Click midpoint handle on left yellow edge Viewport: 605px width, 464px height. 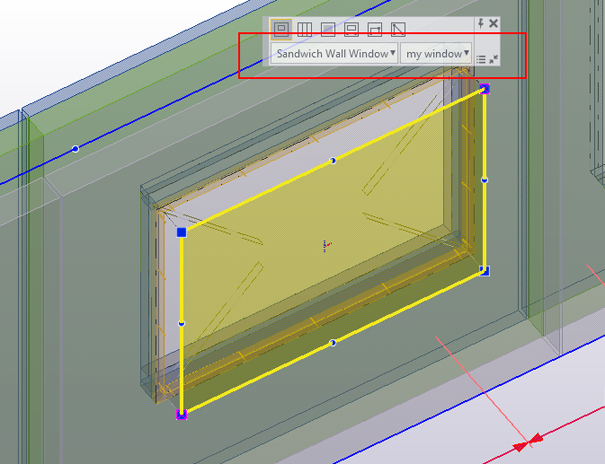tap(181, 323)
